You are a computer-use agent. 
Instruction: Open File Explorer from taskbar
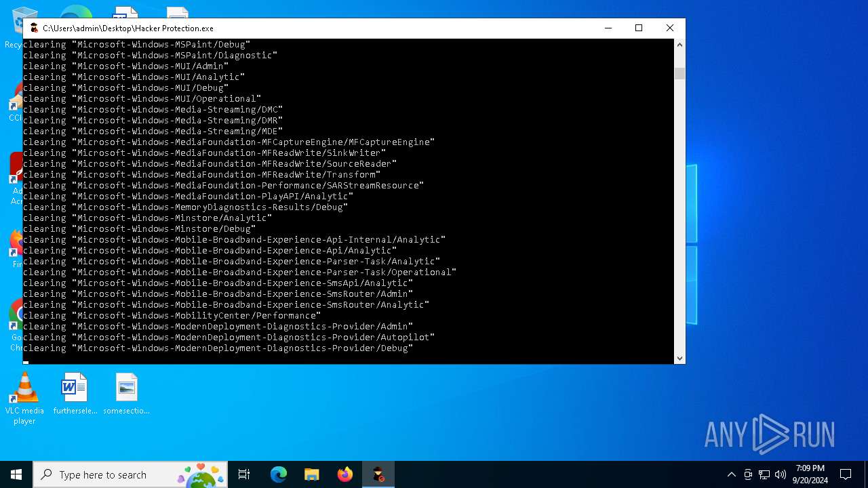click(311, 474)
